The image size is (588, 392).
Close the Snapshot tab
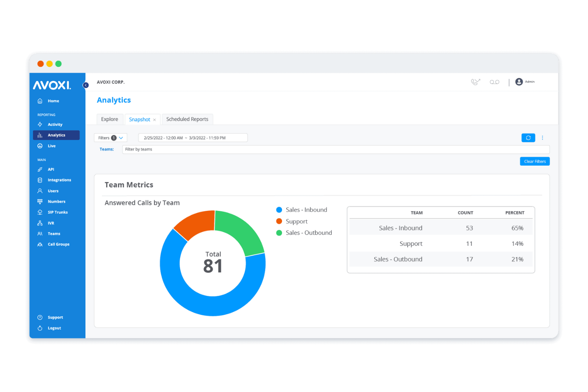pos(155,120)
